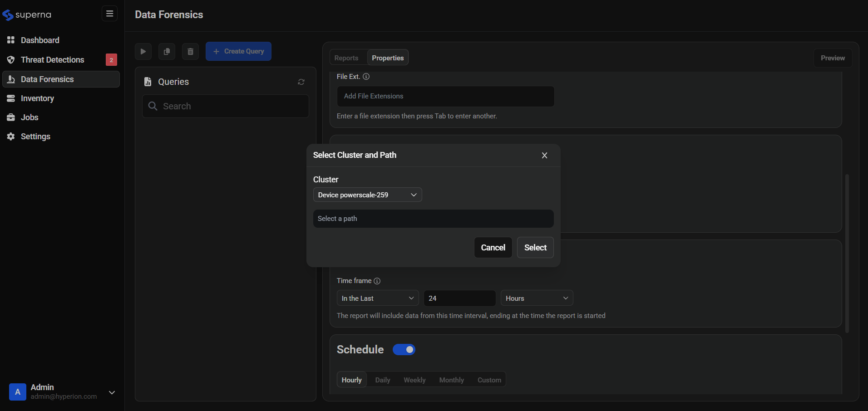
Task: Close the Select Cluster and Path dialog
Action: coord(544,156)
